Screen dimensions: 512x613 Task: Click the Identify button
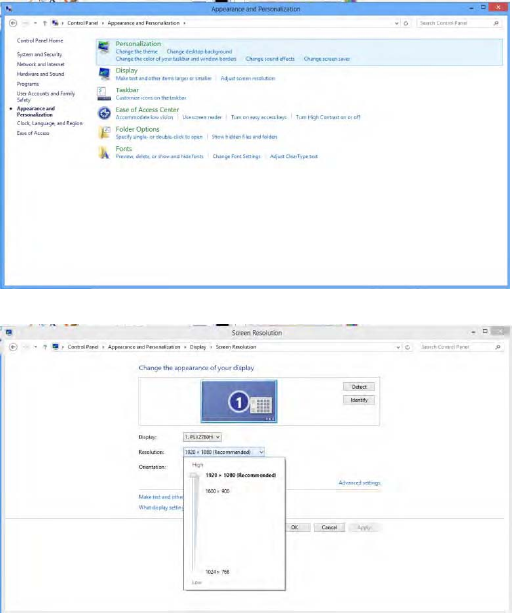tap(359, 400)
